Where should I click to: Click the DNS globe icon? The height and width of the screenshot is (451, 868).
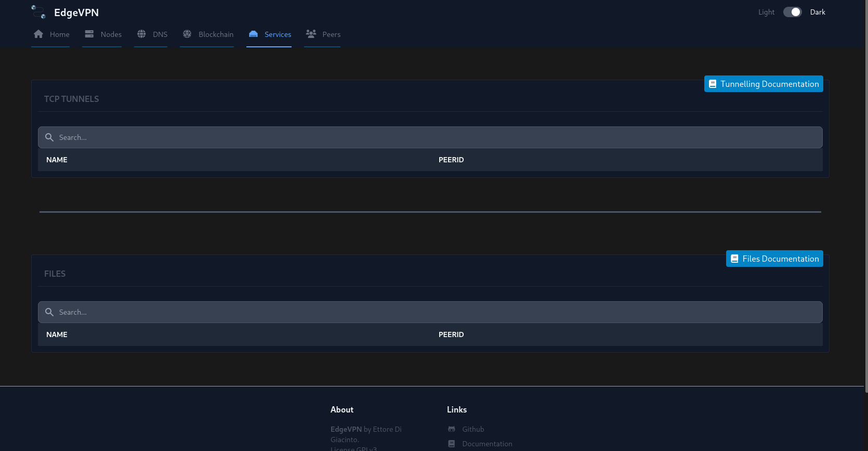[x=141, y=34]
